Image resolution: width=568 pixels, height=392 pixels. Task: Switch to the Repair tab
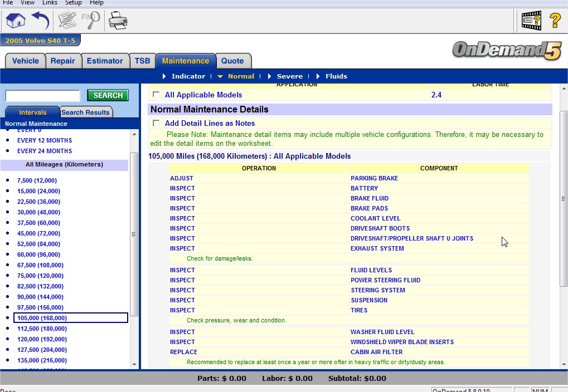tap(62, 61)
